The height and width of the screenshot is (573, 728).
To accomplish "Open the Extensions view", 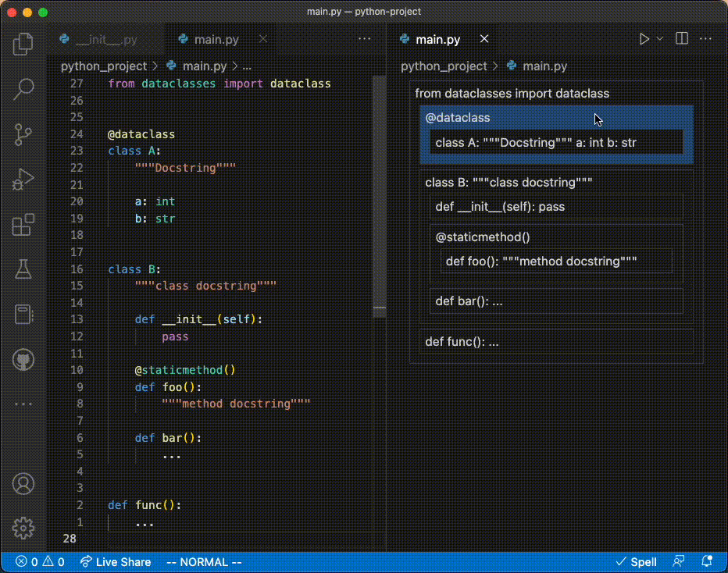I will click(x=23, y=225).
